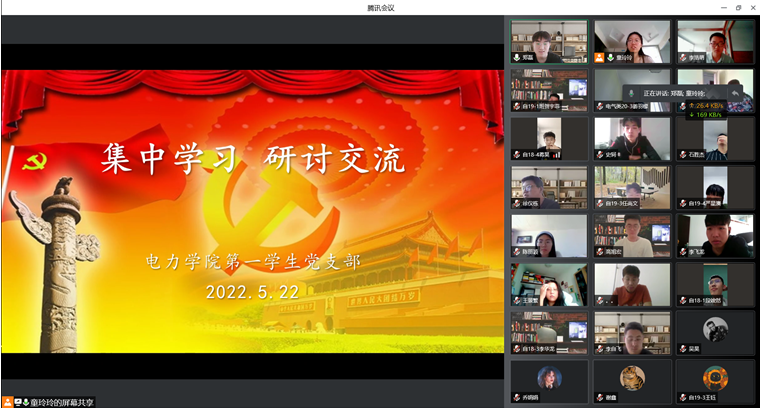
Task: Click the muted mic icon on 李飞龙's tile
Action: tap(683, 251)
